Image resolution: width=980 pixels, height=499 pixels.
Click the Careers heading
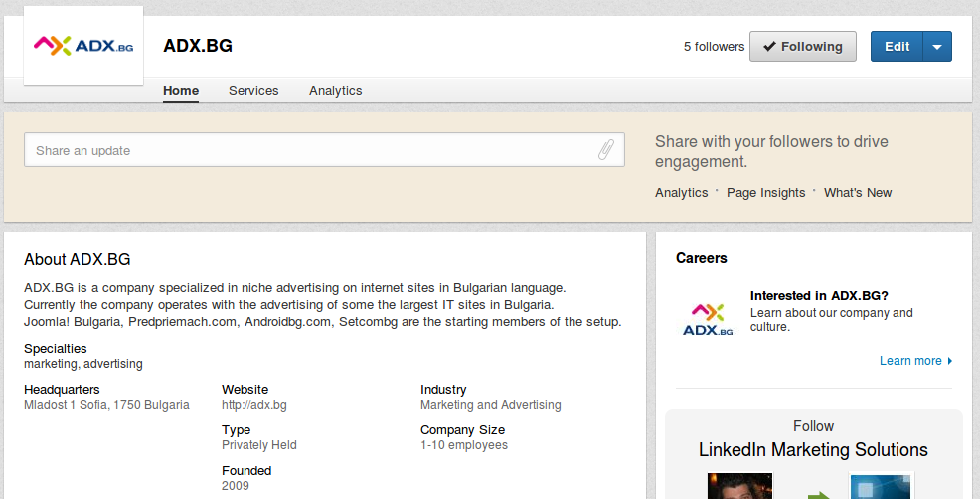point(702,258)
